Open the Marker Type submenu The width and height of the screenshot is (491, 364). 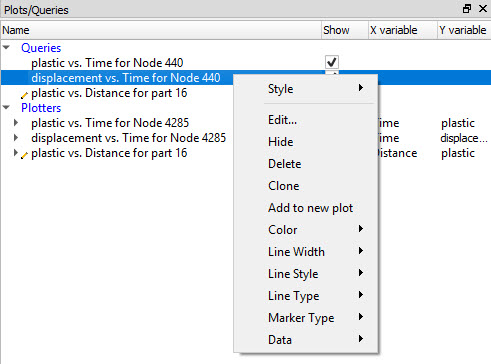pos(306,318)
